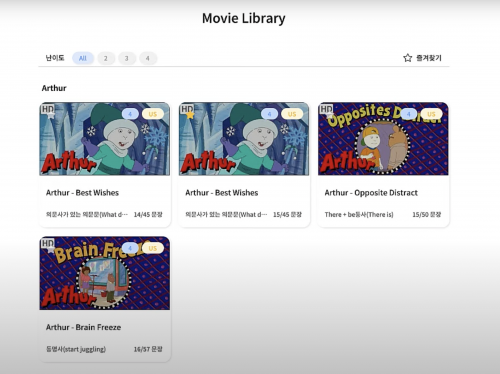Viewport: 500px width, 374px height.
Task: Click the Movie Library page title
Action: (x=244, y=18)
